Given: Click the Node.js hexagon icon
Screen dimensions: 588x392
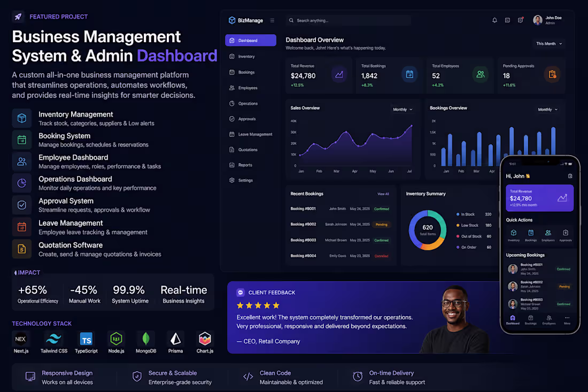Looking at the screenshot, I should pos(116,339).
